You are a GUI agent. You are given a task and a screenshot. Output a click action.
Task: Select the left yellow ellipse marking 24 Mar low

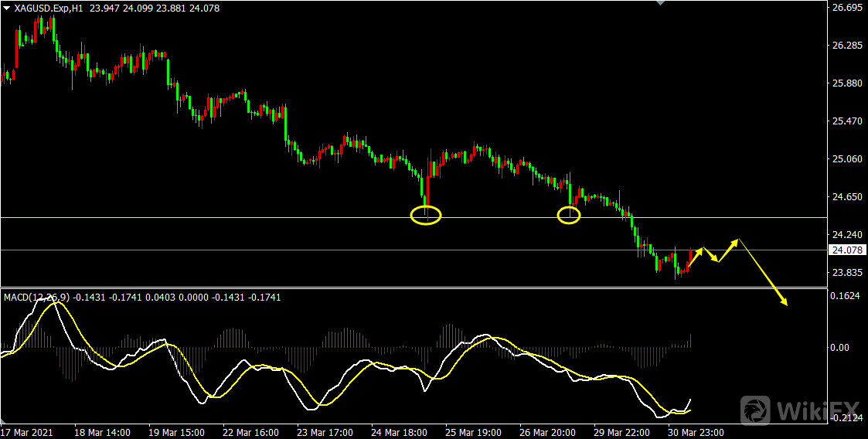pyautogui.click(x=425, y=216)
